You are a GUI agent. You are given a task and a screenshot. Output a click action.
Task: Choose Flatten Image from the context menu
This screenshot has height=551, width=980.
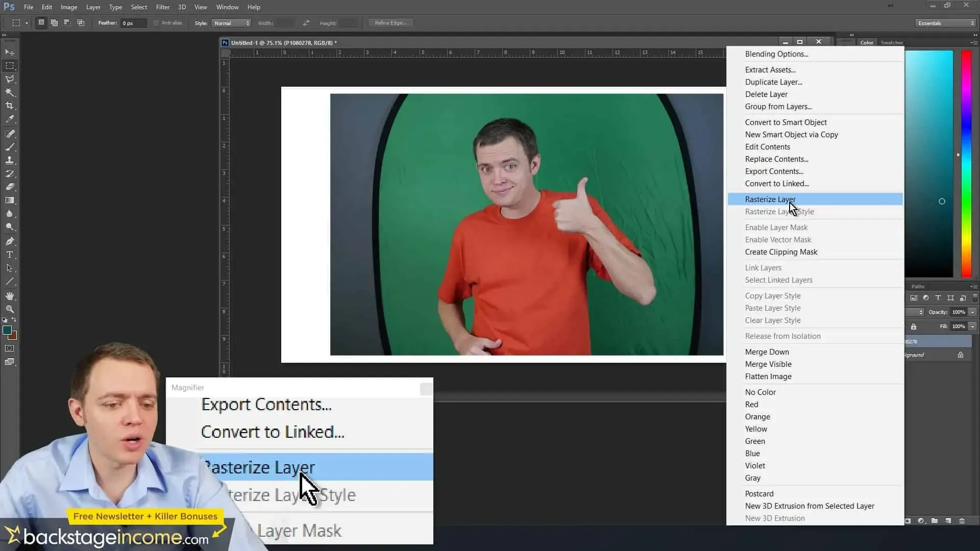(768, 376)
